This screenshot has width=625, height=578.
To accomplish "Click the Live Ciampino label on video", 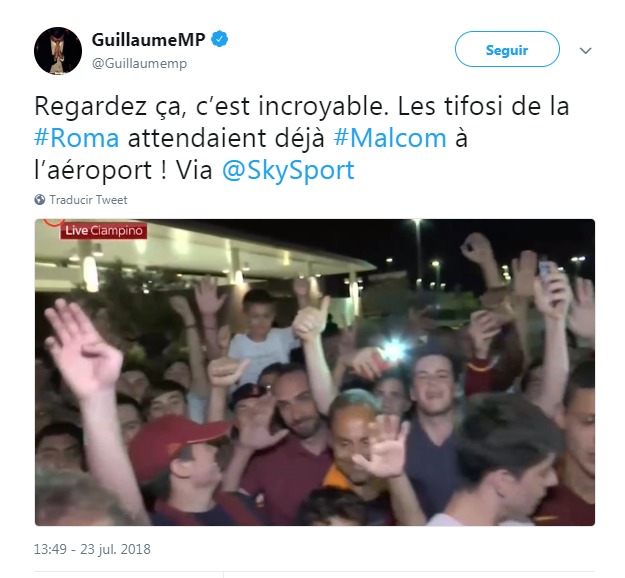I will [x=104, y=231].
